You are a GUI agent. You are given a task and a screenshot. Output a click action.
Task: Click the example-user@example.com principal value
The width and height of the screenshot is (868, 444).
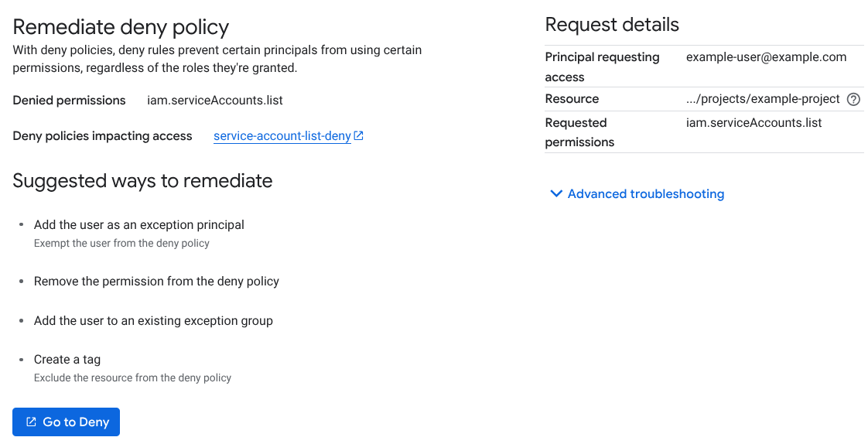[766, 57]
